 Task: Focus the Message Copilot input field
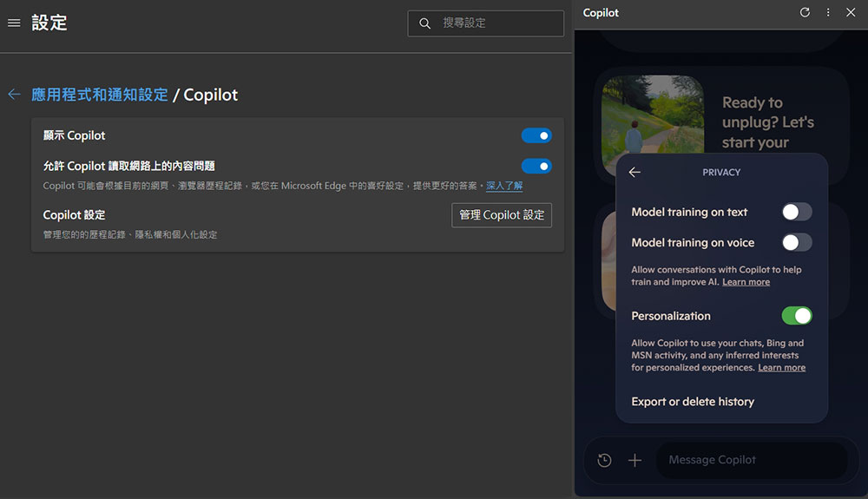pos(751,460)
